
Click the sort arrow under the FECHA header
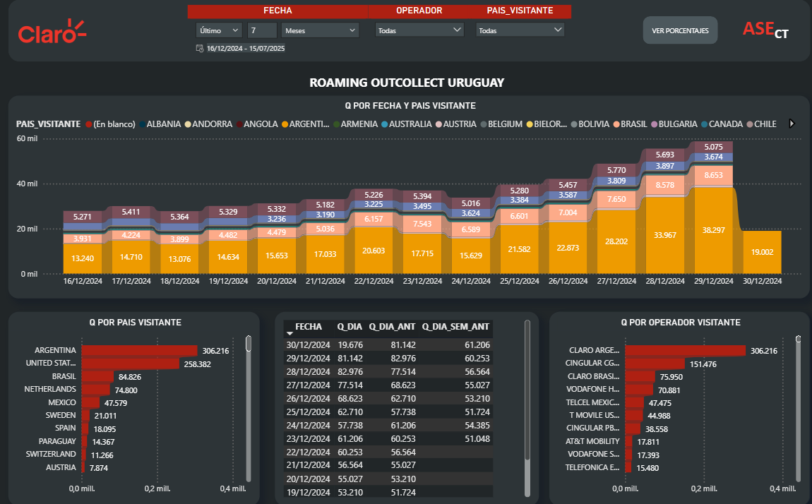pos(289,333)
